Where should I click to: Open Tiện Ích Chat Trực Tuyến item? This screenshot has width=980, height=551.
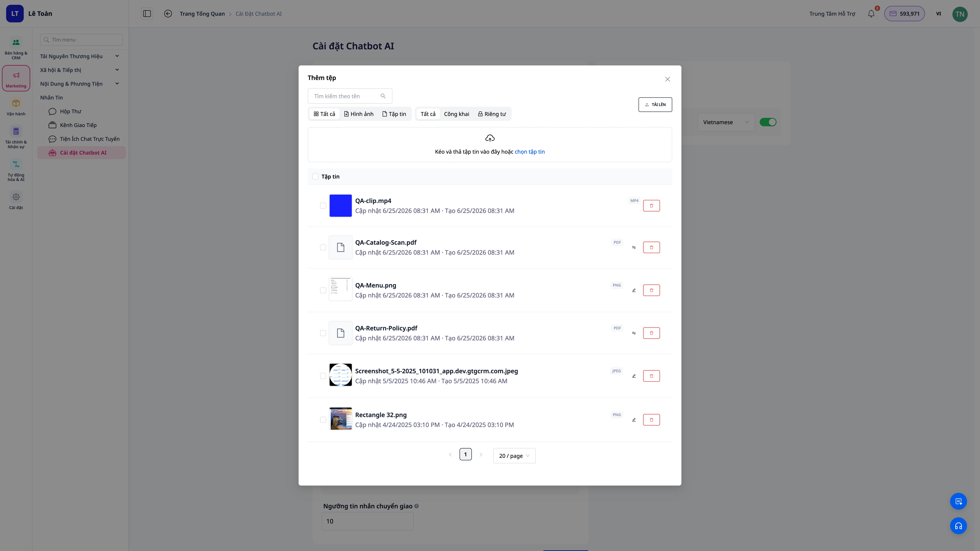pyautogui.click(x=81, y=139)
